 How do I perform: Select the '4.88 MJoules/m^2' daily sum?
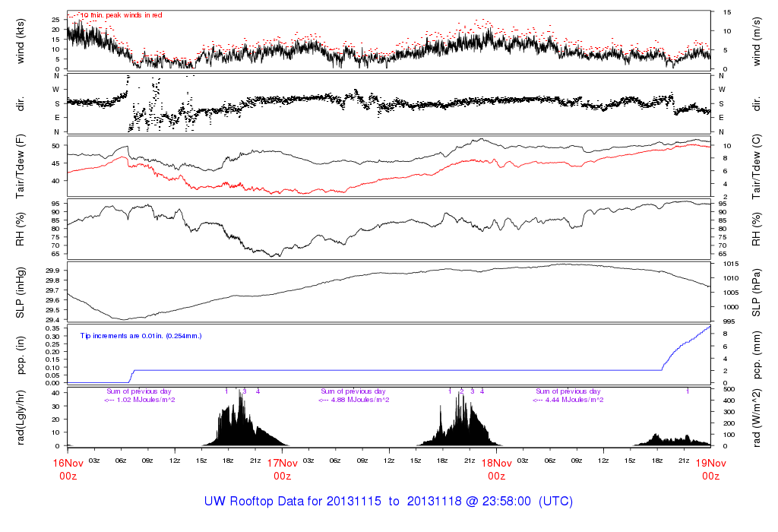point(360,400)
